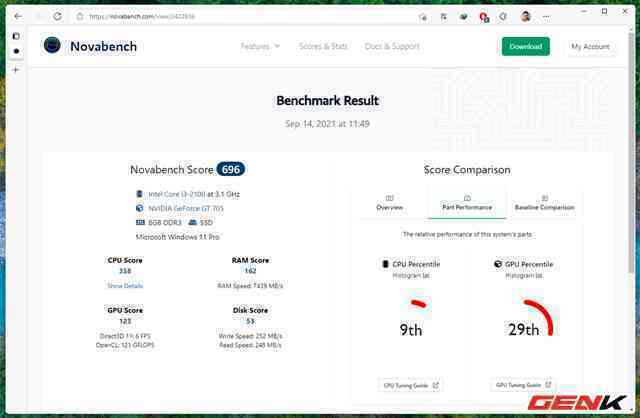640x418 pixels.
Task: Open the vertical tabs panel icon
Action: pyautogui.click(x=16, y=36)
